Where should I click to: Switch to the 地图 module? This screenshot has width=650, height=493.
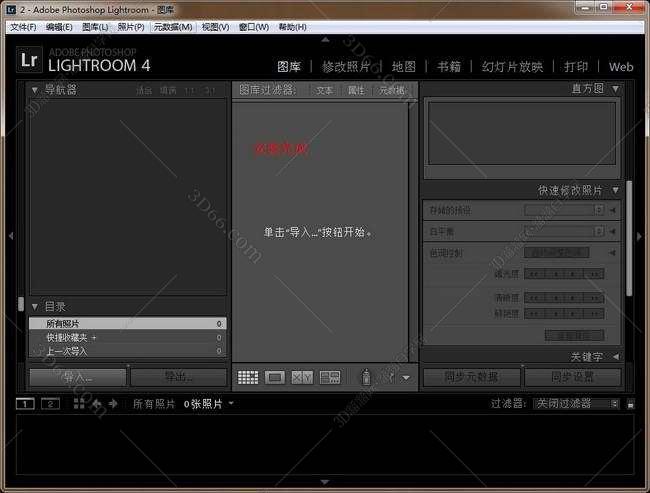click(404, 66)
